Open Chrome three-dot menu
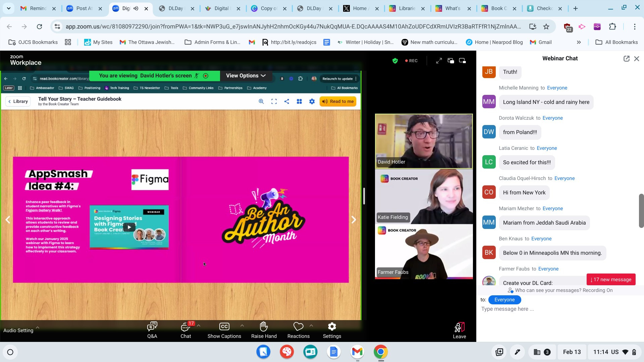 click(635, 26)
